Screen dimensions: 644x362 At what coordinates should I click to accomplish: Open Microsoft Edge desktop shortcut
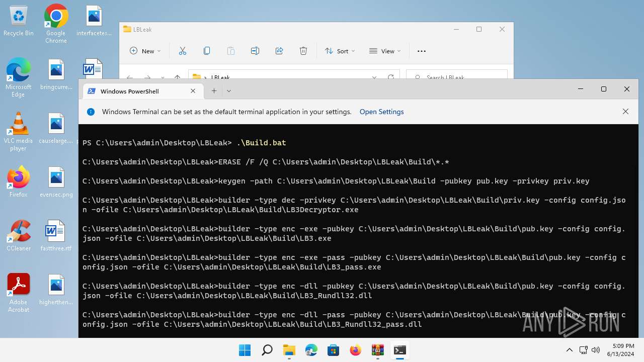click(19, 77)
